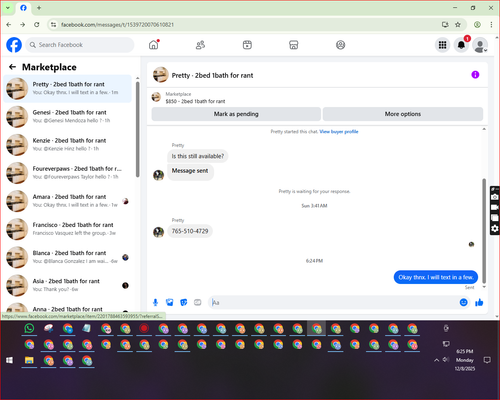This screenshot has width=500, height=400.
Task: Click the voice clip microphone icon
Action: coord(155,302)
